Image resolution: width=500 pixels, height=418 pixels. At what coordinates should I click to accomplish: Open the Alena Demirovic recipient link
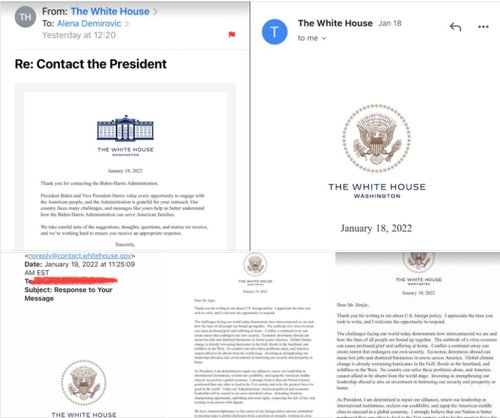point(89,23)
